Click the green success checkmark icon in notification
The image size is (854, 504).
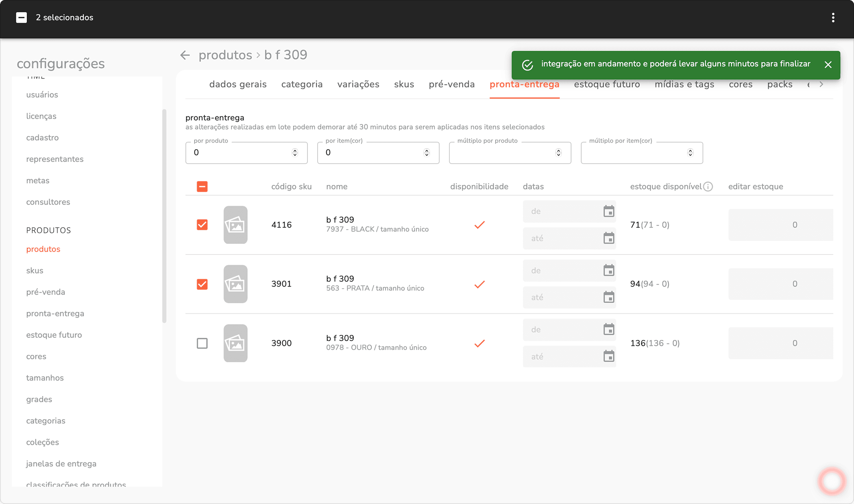(527, 65)
